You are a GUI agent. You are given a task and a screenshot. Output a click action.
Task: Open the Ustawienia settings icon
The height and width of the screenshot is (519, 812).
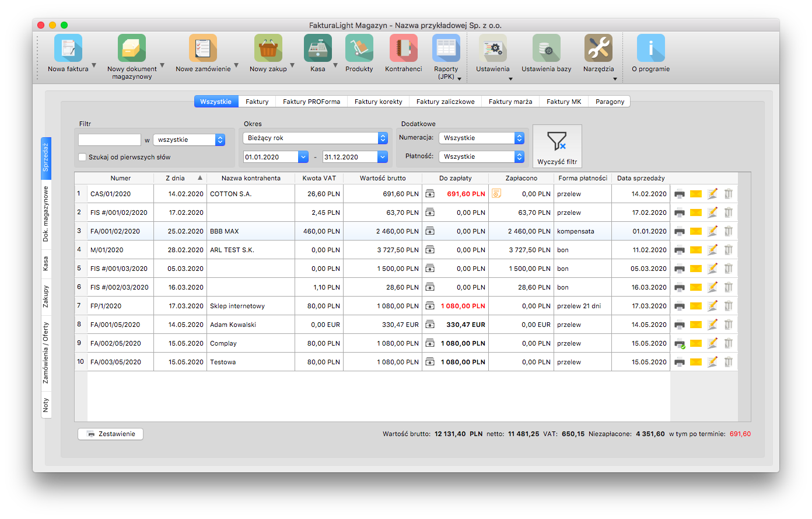(x=493, y=48)
